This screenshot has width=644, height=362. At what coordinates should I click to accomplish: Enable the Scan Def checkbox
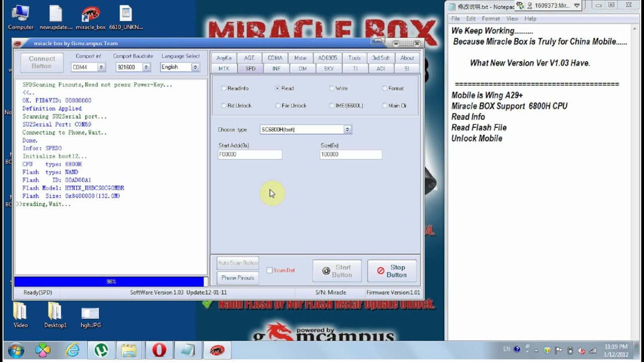[280, 270]
